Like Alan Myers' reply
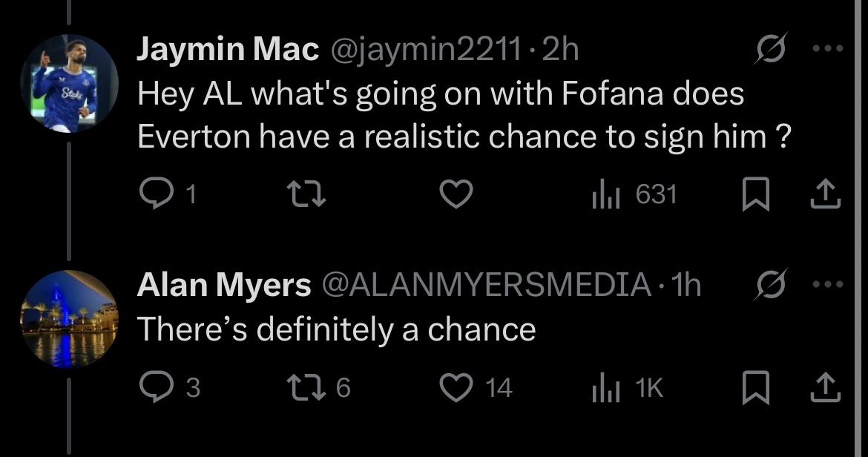 [x=457, y=388]
